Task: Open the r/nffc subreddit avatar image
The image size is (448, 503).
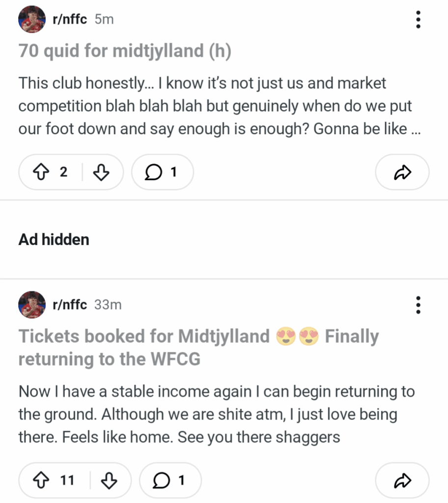Action: coord(31,19)
